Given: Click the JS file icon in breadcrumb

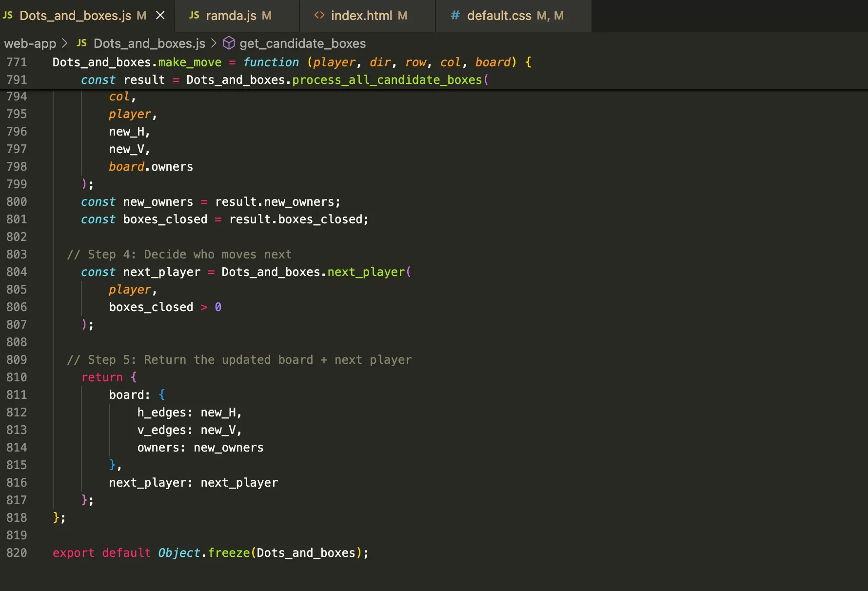Looking at the screenshot, I should (81, 43).
